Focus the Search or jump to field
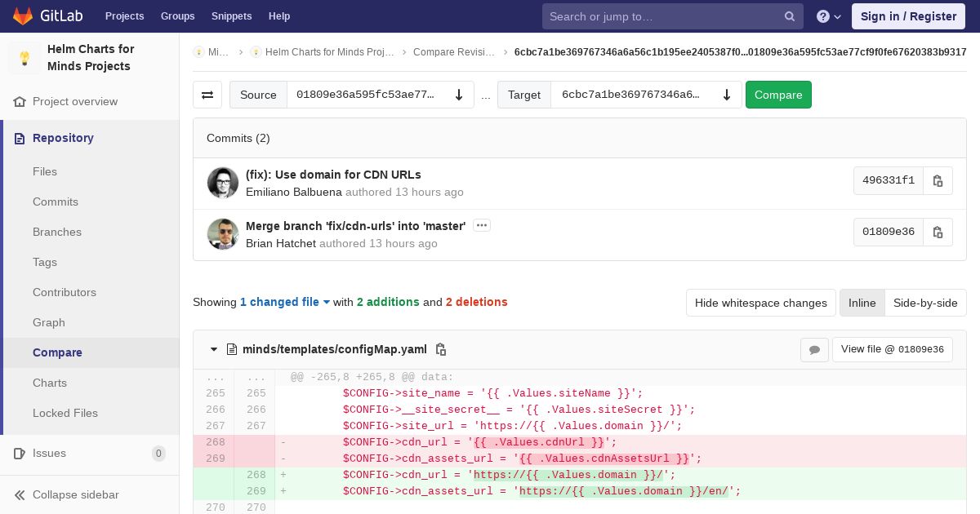 coord(661,16)
